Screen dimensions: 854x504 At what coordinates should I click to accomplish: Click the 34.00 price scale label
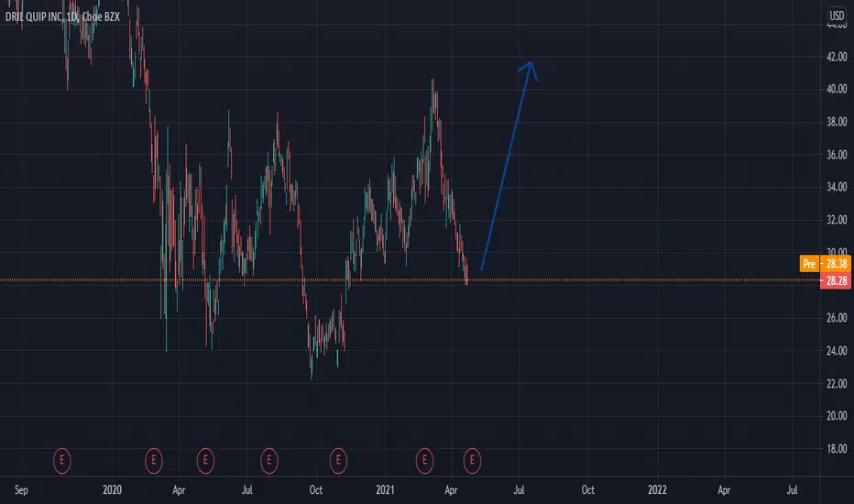point(837,187)
